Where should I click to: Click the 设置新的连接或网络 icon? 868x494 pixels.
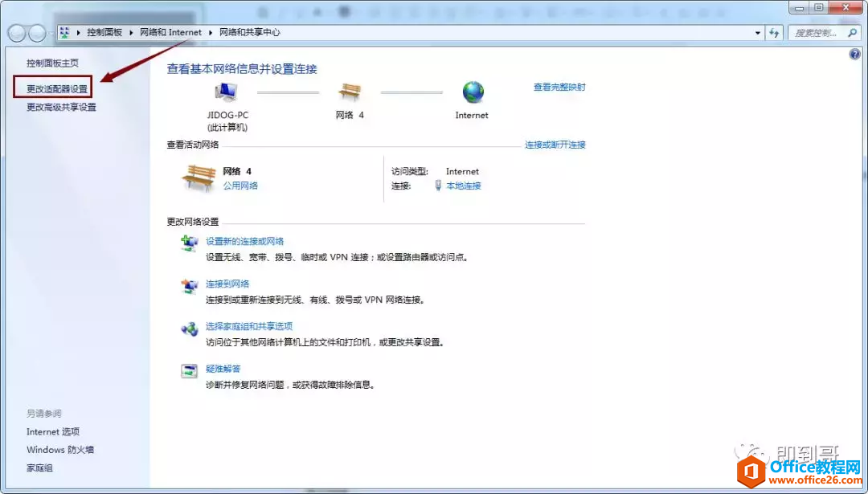tap(190, 243)
